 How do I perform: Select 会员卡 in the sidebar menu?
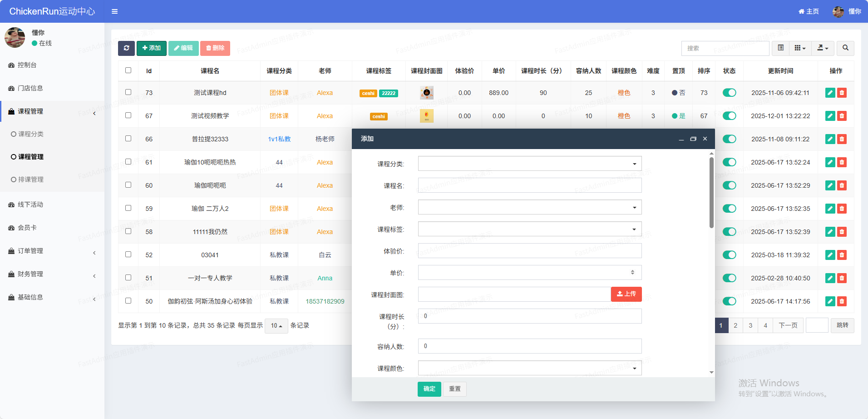point(27,228)
